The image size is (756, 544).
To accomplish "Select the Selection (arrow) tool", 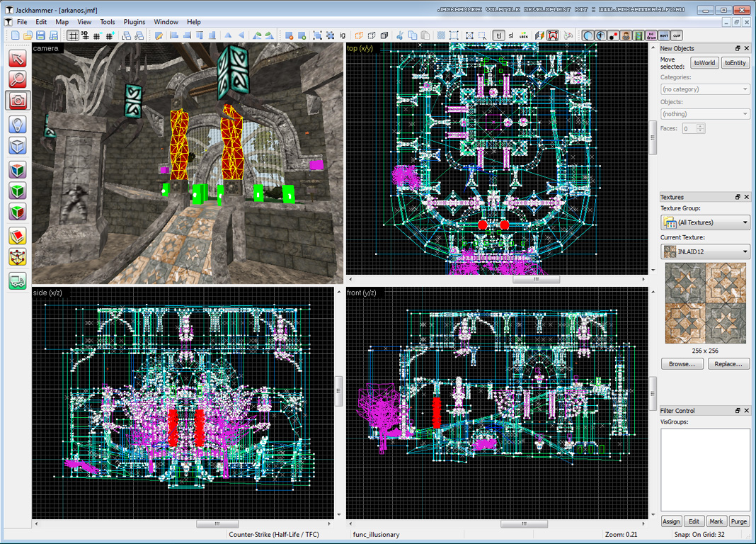I will pos(18,59).
